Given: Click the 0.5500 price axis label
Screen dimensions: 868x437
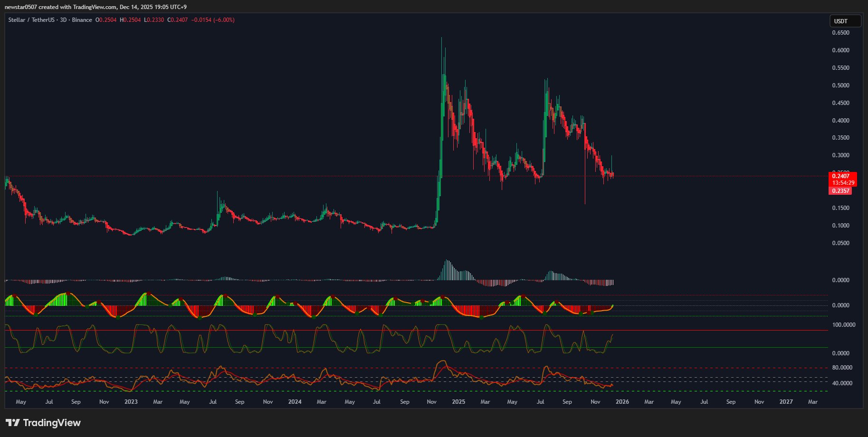Looking at the screenshot, I should coord(840,68).
